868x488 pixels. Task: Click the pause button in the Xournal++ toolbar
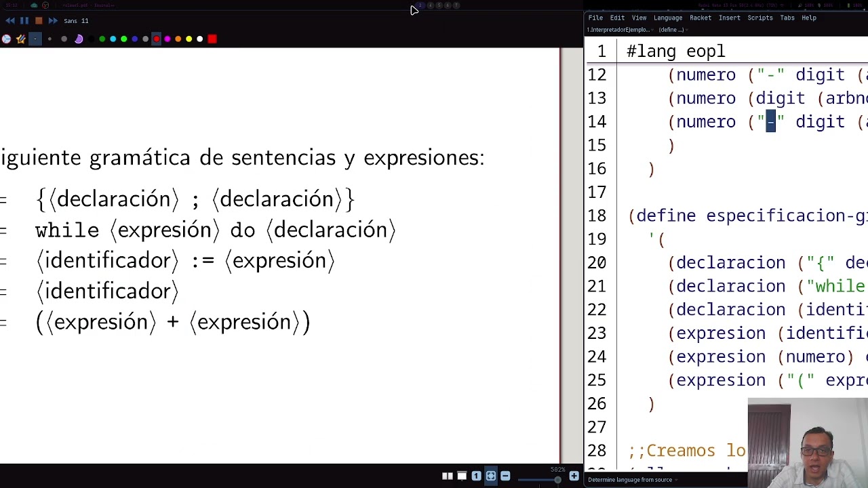pos(24,21)
